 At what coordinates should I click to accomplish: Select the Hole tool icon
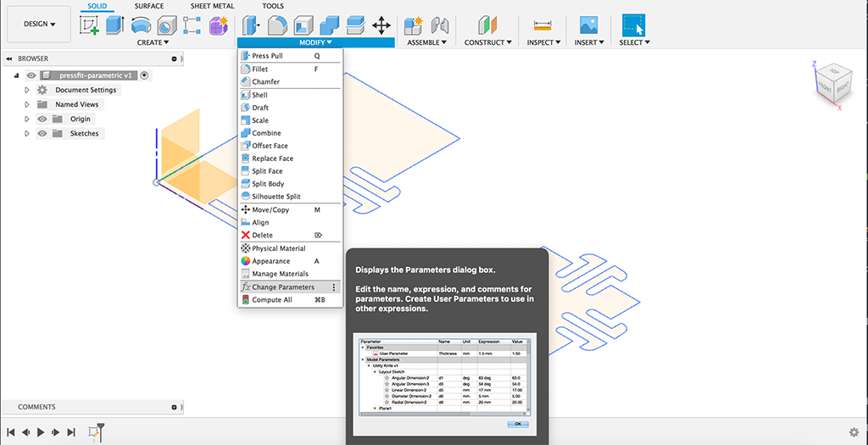pos(167,25)
